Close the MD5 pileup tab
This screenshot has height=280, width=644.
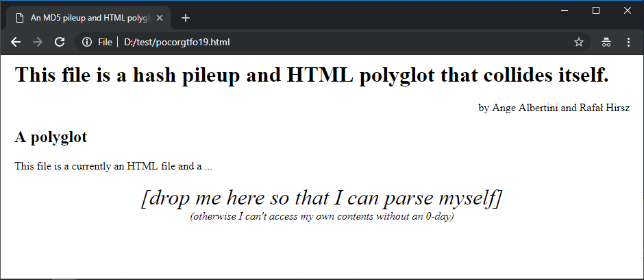pos(159,18)
